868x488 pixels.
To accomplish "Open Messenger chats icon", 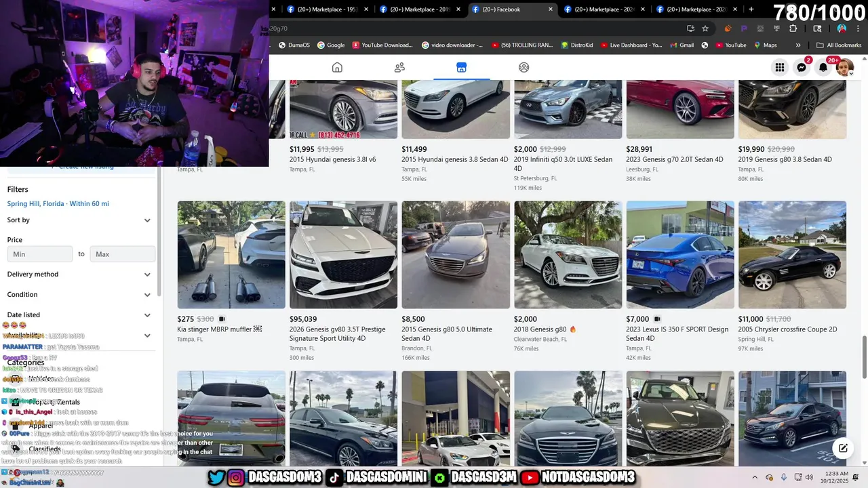I will tap(802, 67).
